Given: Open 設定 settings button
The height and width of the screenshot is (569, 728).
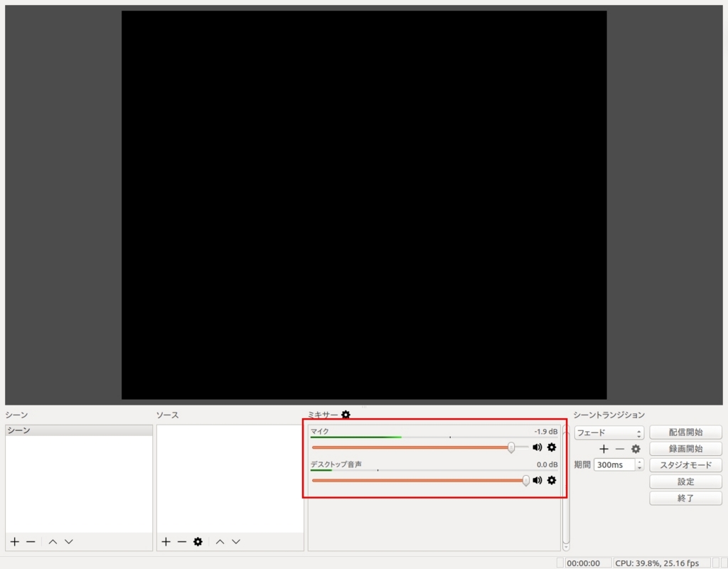Looking at the screenshot, I should click(x=685, y=482).
